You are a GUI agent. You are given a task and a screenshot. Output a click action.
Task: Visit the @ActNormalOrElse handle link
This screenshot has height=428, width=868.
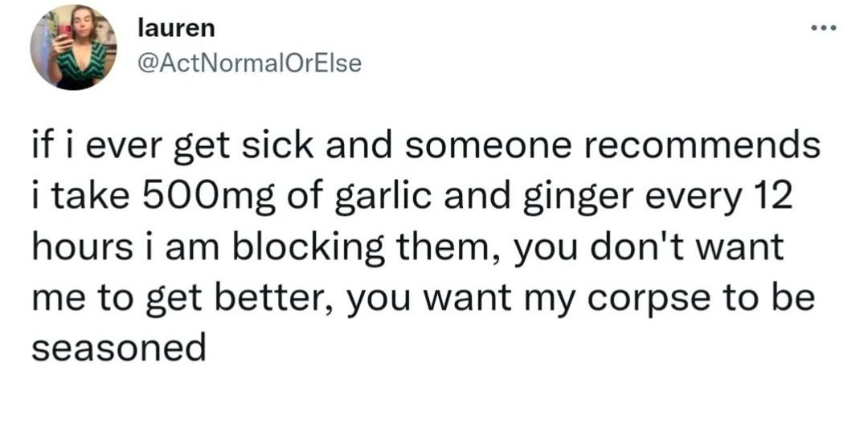250,64
